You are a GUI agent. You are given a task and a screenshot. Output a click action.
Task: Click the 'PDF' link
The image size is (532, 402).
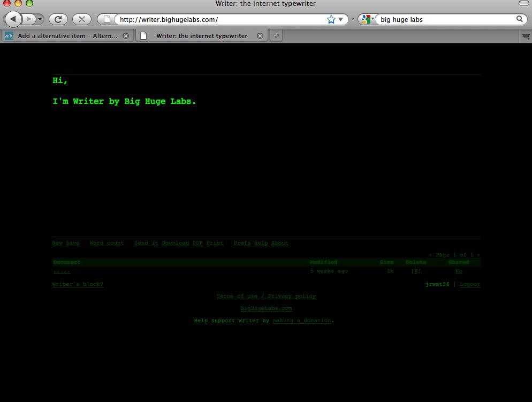pos(197,243)
